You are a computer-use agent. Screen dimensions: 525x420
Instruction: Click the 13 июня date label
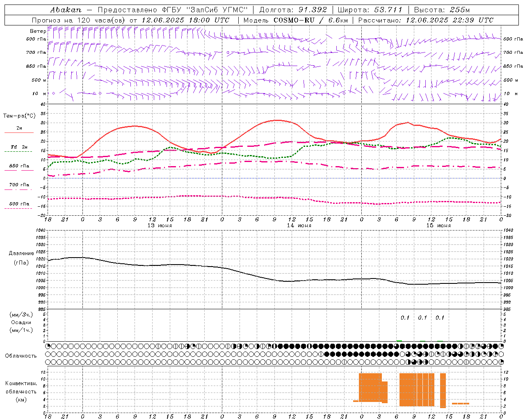pyautogui.click(x=160, y=226)
